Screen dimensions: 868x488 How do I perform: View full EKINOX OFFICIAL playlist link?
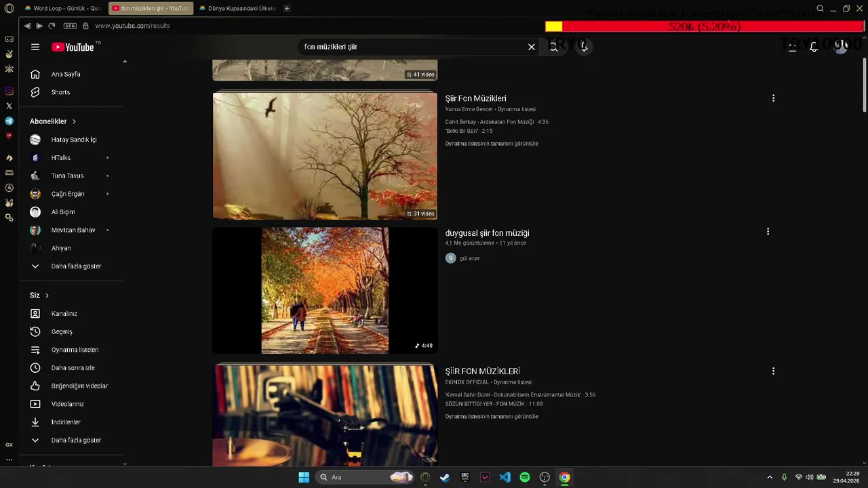click(492, 417)
